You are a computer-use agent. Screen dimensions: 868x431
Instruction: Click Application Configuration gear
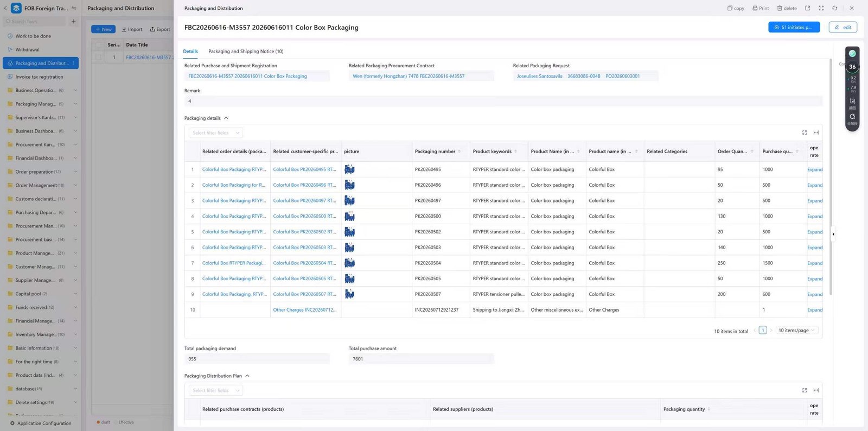pyautogui.click(x=12, y=423)
